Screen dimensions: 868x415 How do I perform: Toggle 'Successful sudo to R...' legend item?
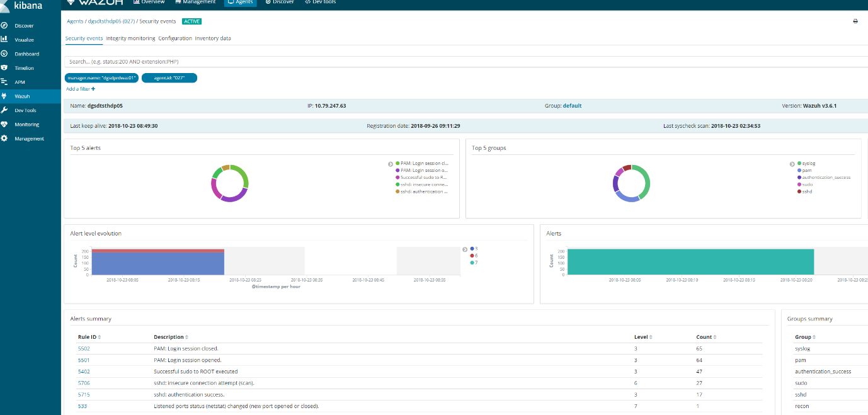(x=423, y=178)
